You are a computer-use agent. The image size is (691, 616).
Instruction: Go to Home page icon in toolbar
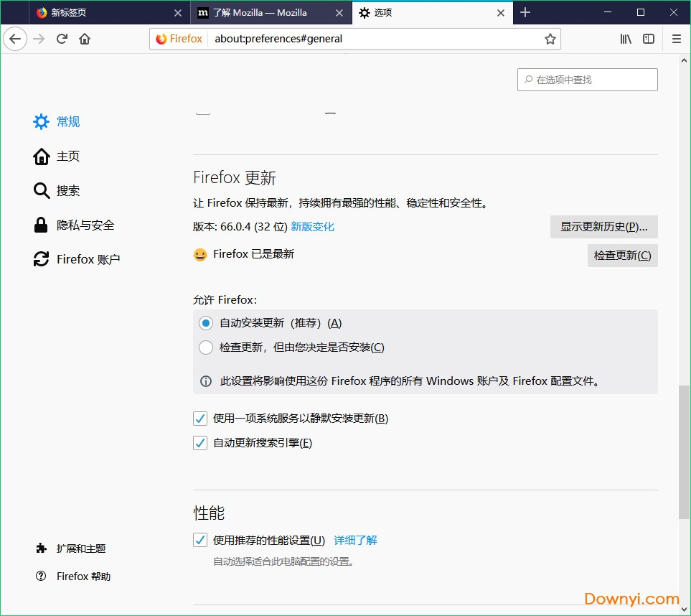point(85,39)
